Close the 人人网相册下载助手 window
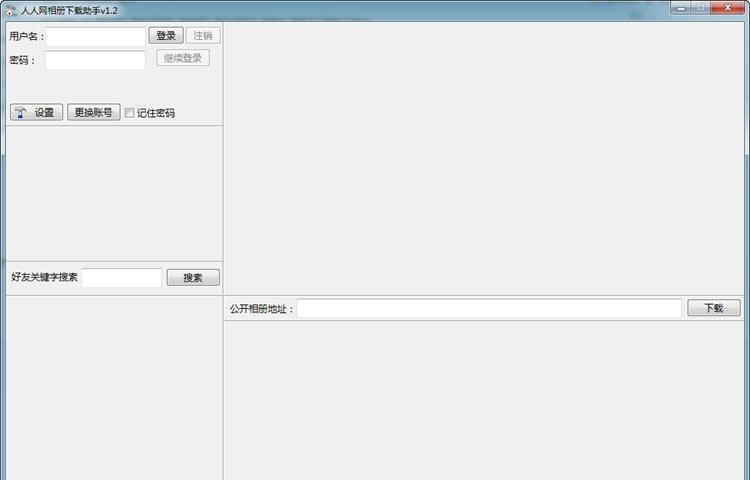The image size is (750, 480). click(x=728, y=8)
